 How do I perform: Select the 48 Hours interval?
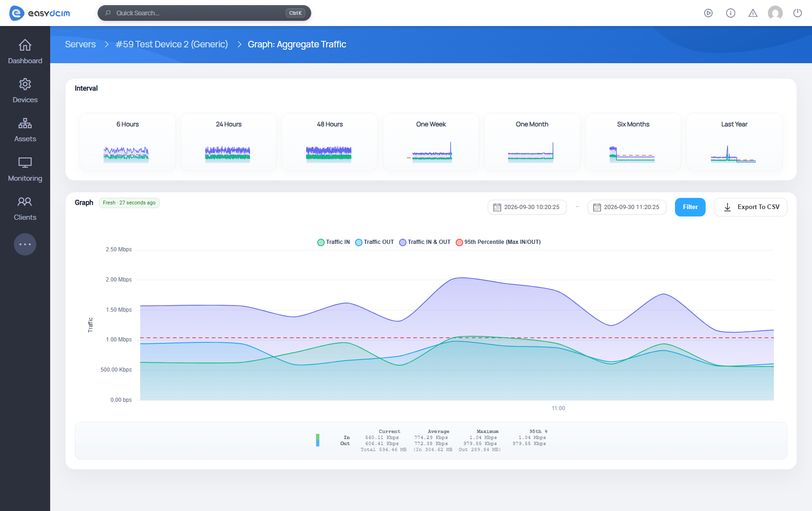click(330, 142)
